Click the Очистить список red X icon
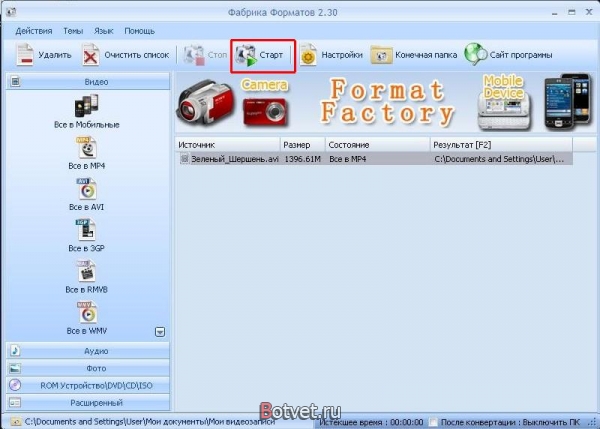 [x=90, y=55]
